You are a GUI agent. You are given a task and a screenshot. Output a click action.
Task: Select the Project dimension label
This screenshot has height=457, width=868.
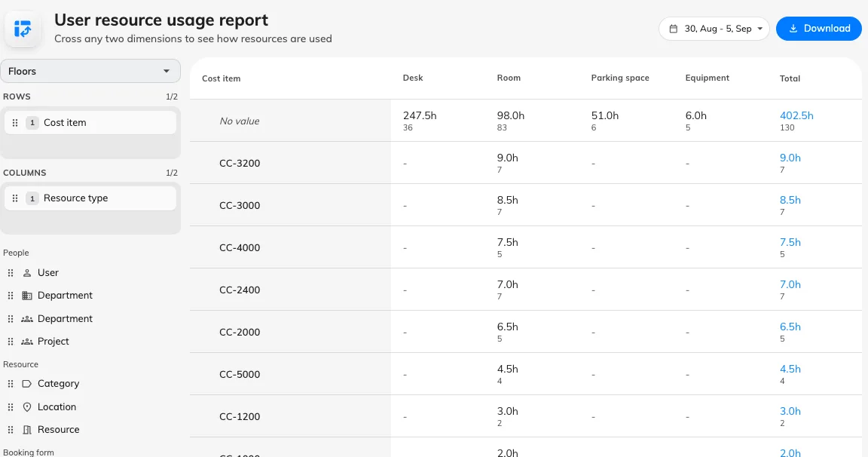(x=53, y=341)
